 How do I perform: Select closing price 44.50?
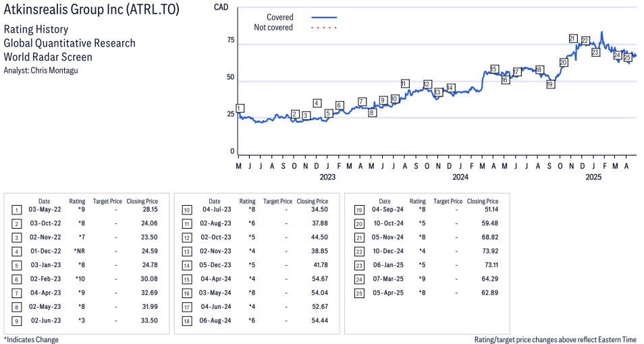coord(319,237)
